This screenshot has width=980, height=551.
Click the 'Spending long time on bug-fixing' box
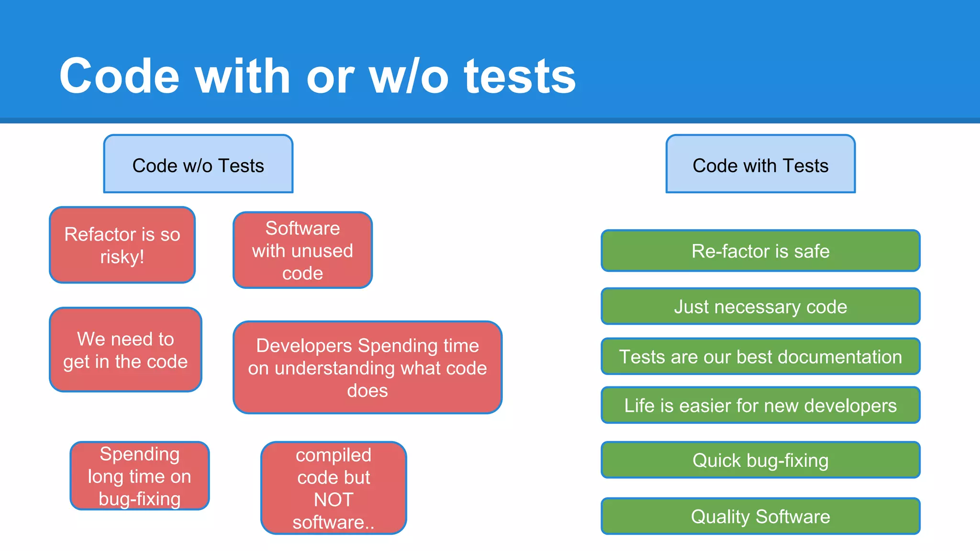(x=140, y=476)
